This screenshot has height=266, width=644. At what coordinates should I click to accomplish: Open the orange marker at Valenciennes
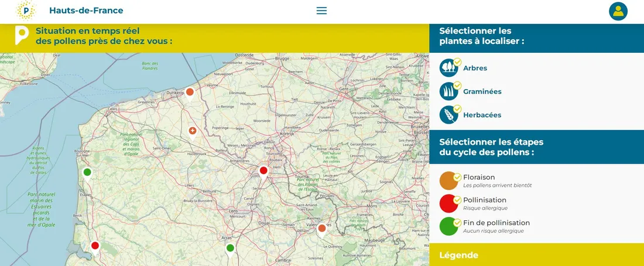click(x=322, y=230)
